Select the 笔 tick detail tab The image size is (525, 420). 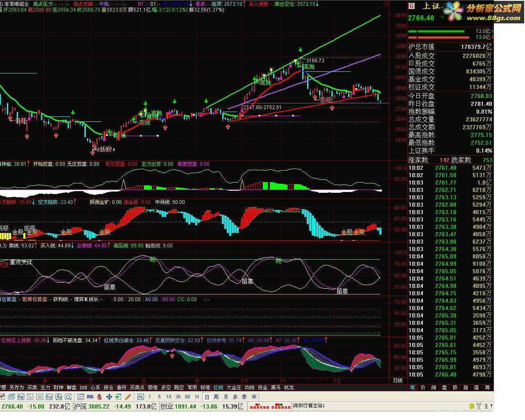413,387
